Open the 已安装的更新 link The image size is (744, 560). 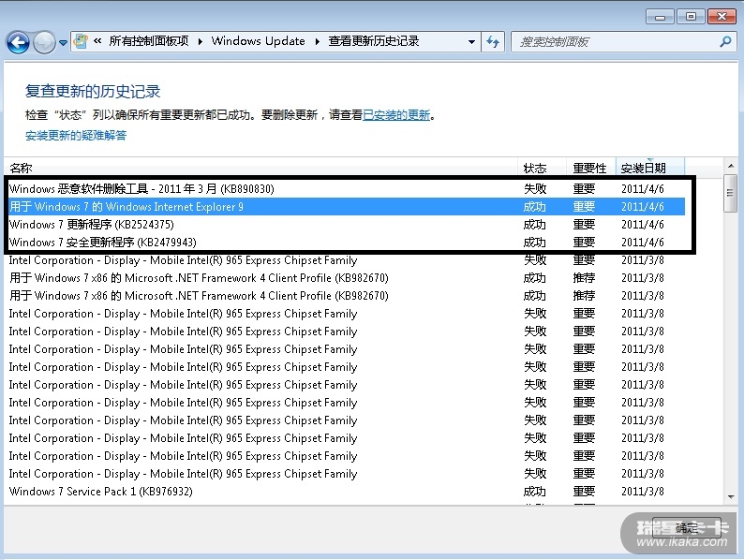point(396,115)
